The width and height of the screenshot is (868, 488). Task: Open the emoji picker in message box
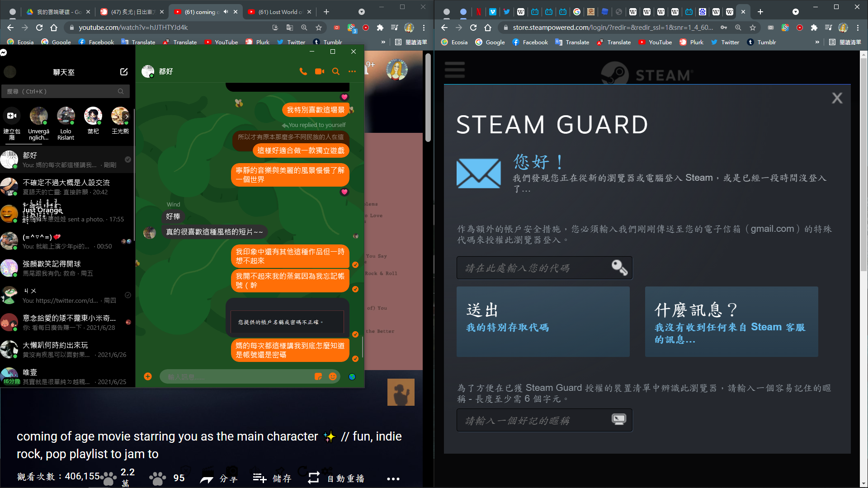click(x=333, y=376)
